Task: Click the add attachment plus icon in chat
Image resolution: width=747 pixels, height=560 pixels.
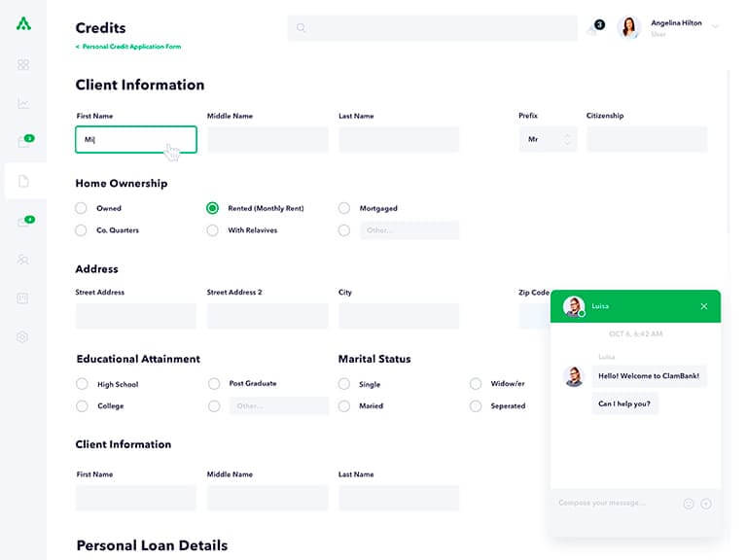Action: point(706,504)
